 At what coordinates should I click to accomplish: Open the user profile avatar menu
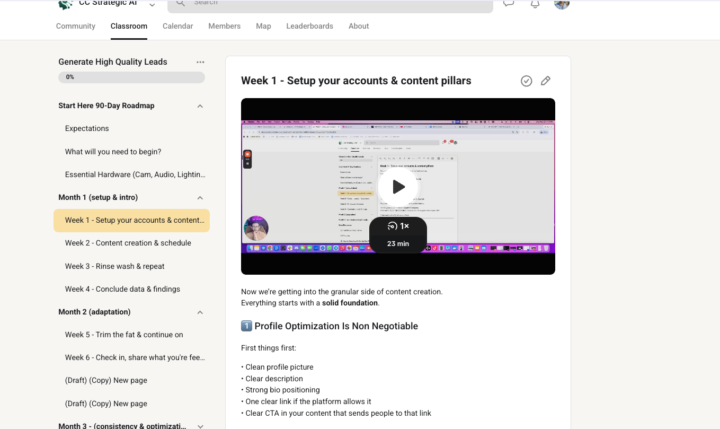tap(562, 4)
